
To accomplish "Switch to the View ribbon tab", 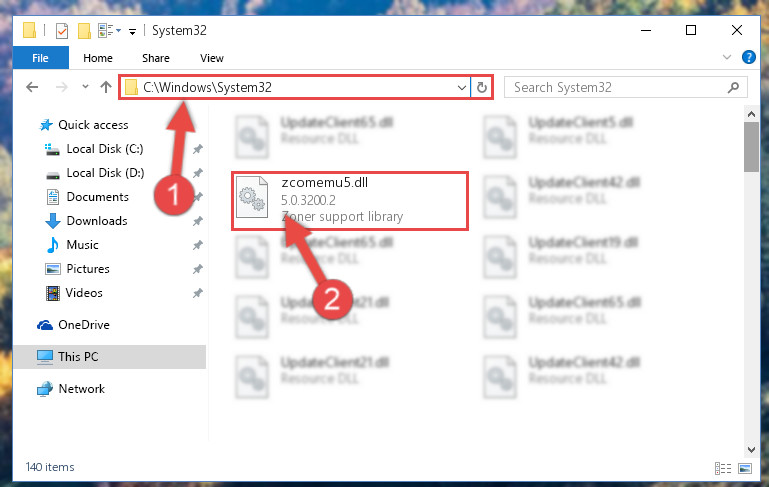I will (x=212, y=58).
